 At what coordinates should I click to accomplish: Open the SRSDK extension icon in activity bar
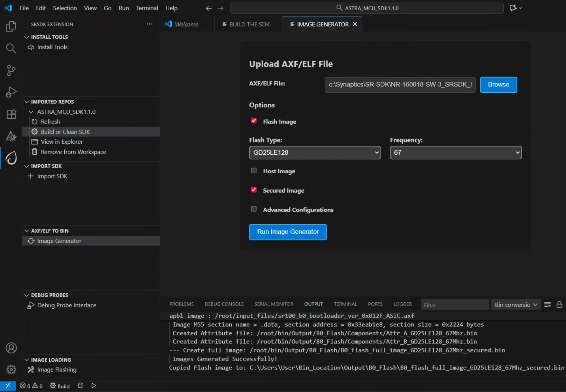(x=11, y=158)
